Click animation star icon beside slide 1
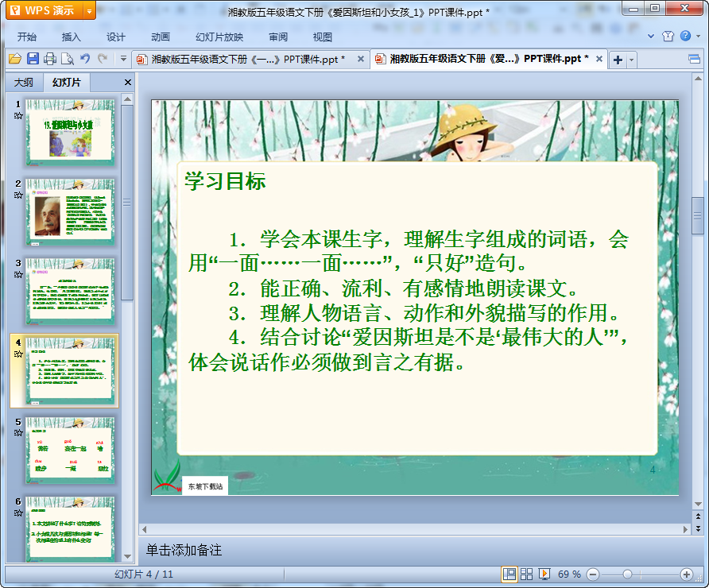 (18, 116)
